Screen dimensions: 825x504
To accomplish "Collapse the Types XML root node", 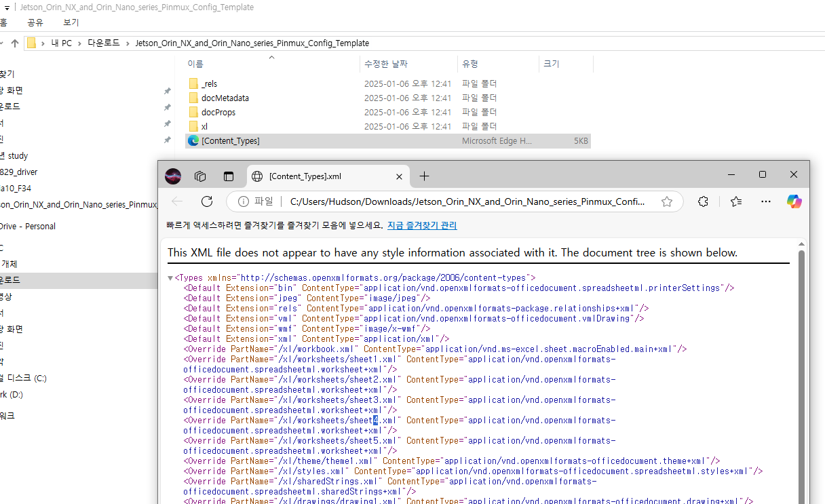I will pyautogui.click(x=170, y=278).
